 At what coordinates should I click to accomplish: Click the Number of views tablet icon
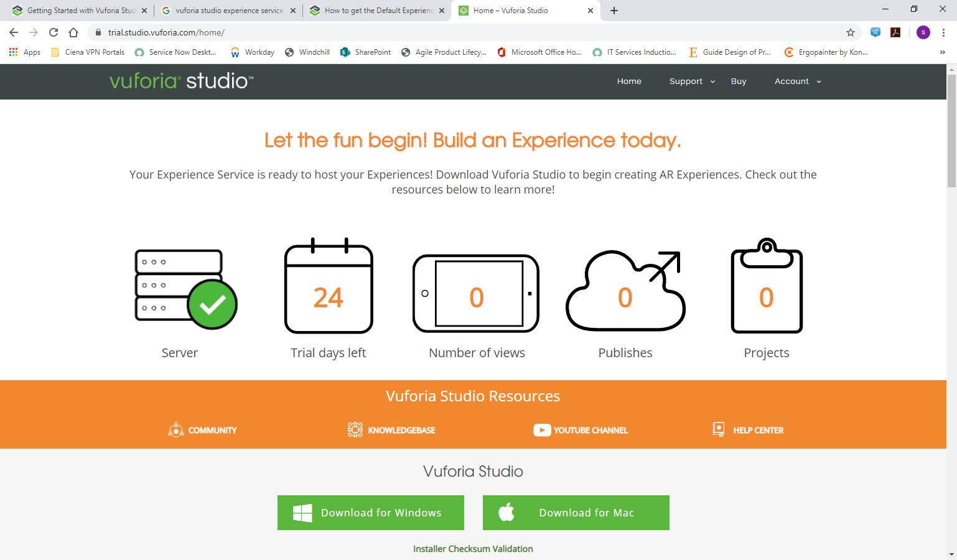(476, 294)
